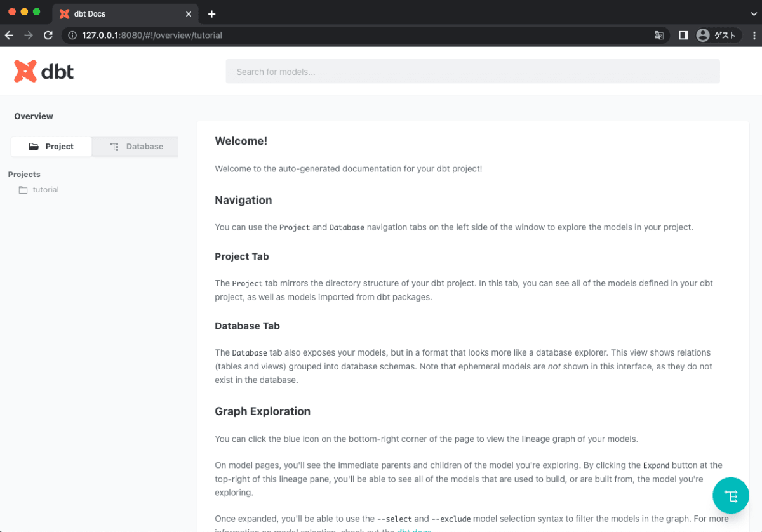Reload the page with the browser refresh icon
This screenshot has width=762, height=532.
pyautogui.click(x=48, y=36)
